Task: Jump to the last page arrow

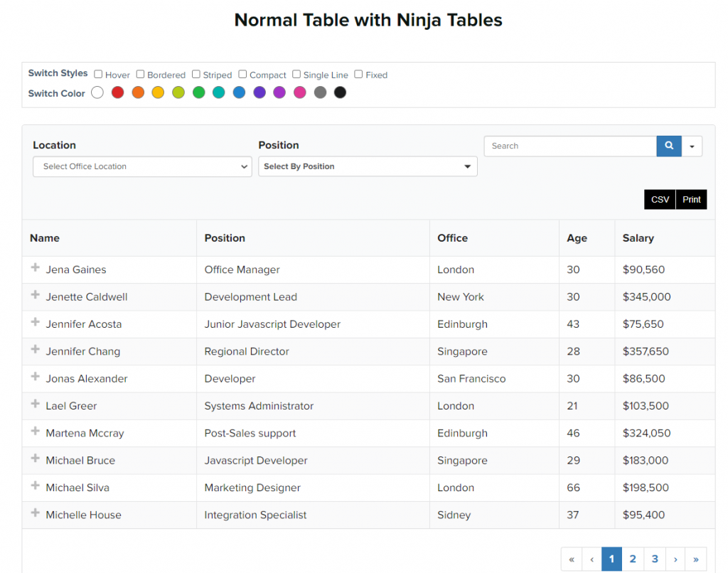Action: coord(696,559)
